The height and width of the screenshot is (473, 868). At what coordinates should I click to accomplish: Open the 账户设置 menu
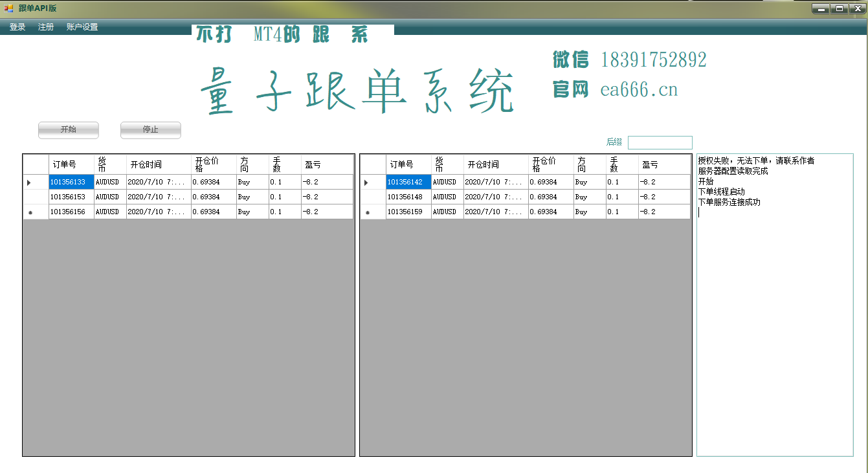[x=82, y=27]
